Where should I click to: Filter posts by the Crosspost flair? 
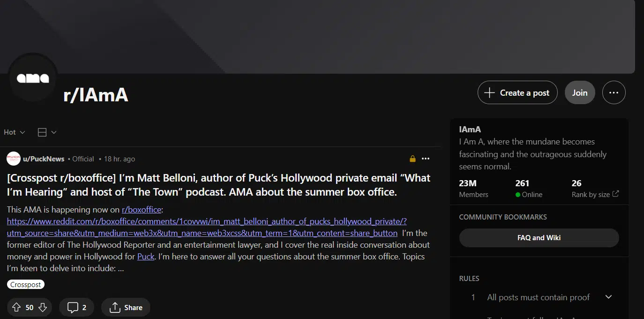[25, 284]
